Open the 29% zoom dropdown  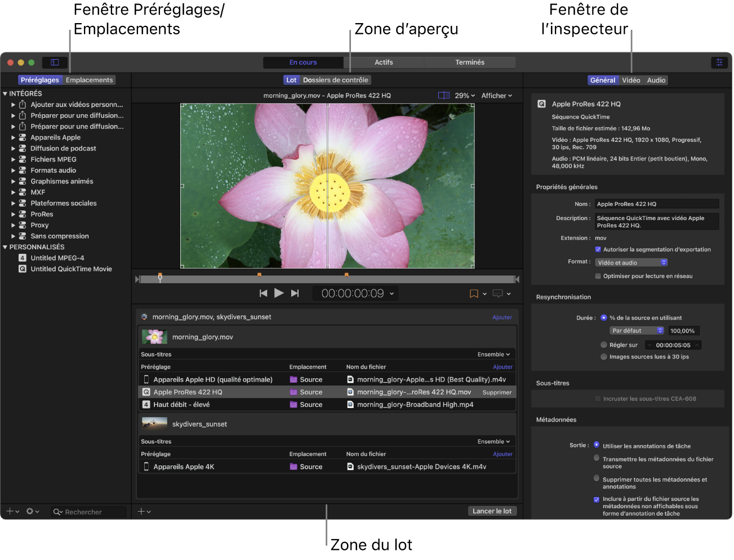click(465, 96)
